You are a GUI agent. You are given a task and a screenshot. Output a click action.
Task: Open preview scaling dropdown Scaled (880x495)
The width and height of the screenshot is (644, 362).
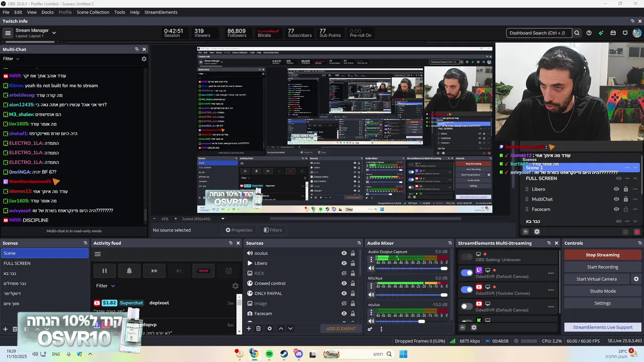[203, 219]
